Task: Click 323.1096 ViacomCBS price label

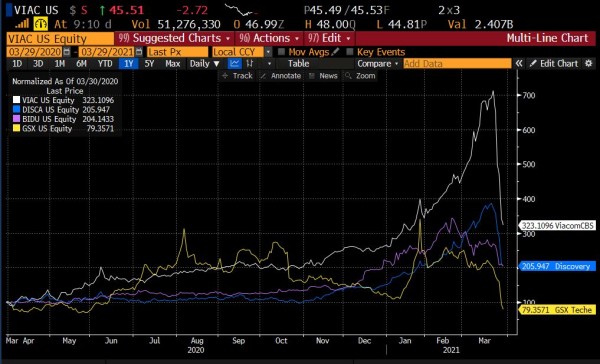Action: (x=557, y=225)
